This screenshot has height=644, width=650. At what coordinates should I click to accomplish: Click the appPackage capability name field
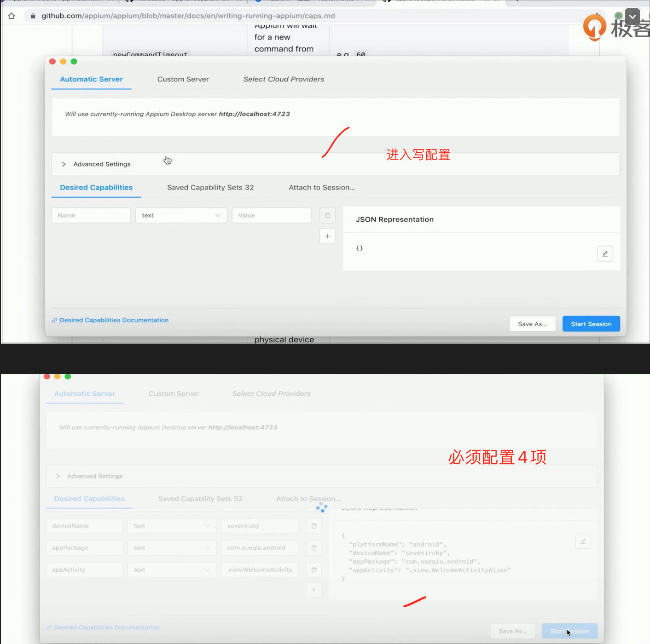tap(84, 548)
